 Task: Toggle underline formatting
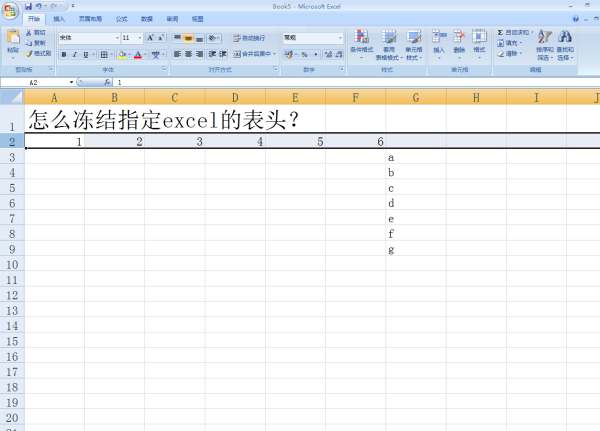pos(85,55)
